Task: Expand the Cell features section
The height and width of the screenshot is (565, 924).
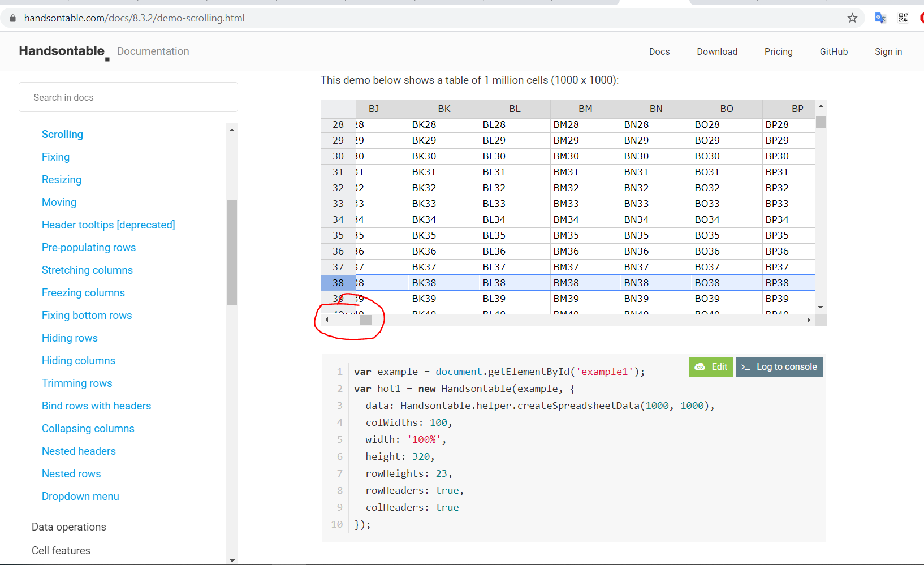Action: [61, 550]
